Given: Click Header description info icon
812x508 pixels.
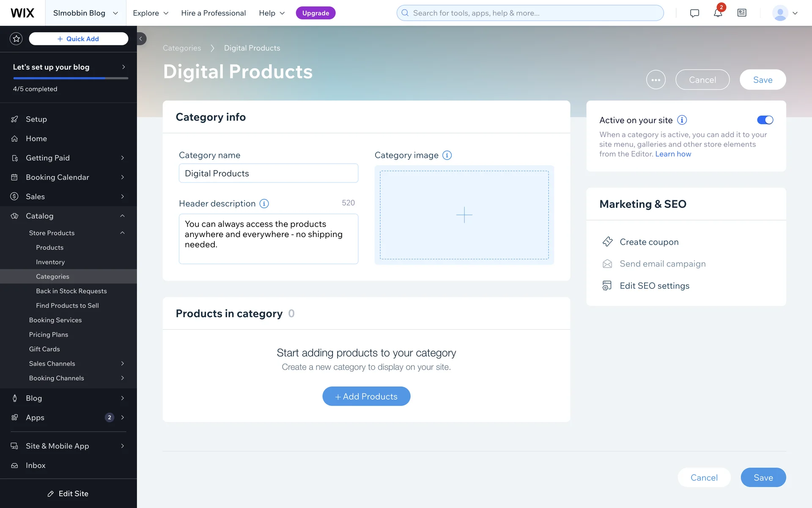Looking at the screenshot, I should point(264,204).
